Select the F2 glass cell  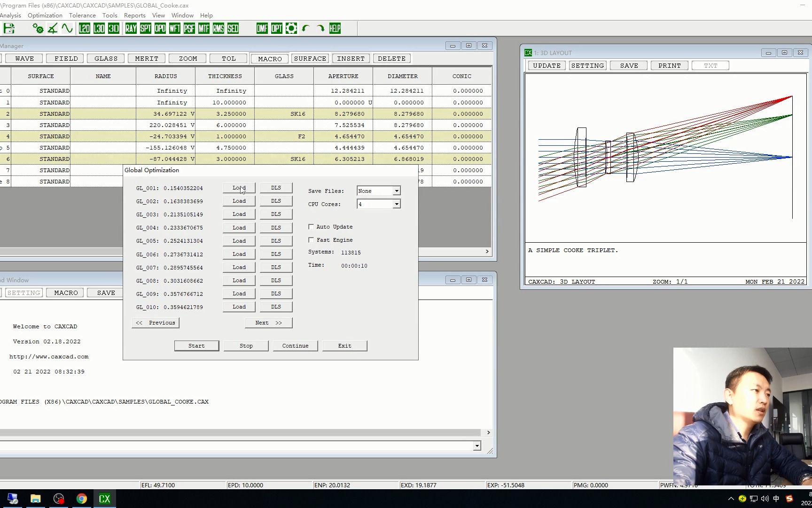tap(284, 136)
